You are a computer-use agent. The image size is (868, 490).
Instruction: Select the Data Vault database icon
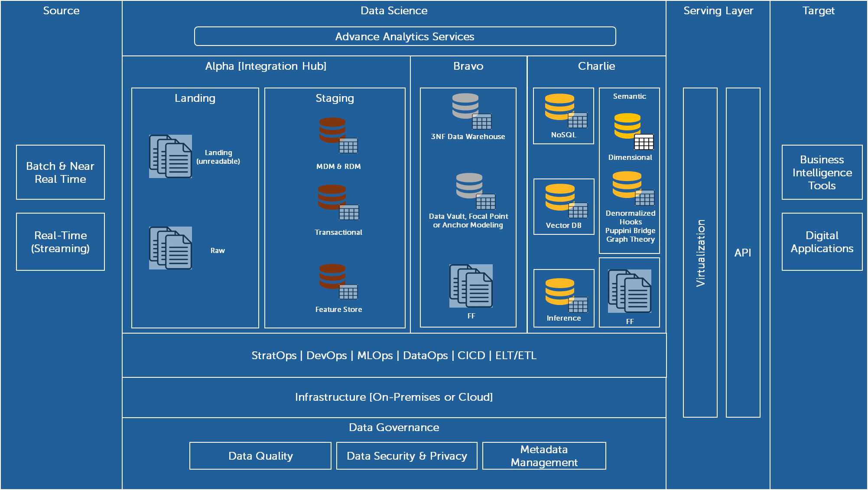click(x=475, y=191)
